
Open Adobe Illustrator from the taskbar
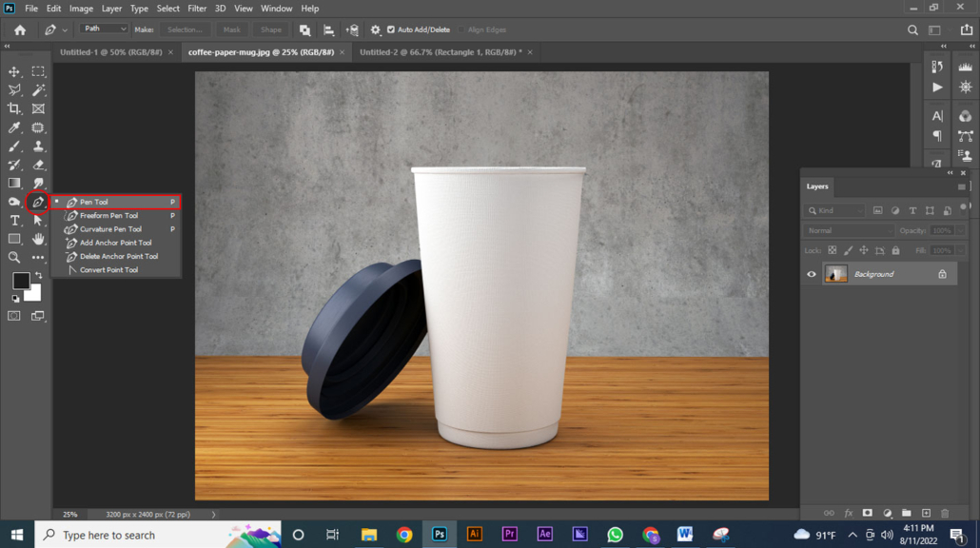474,535
